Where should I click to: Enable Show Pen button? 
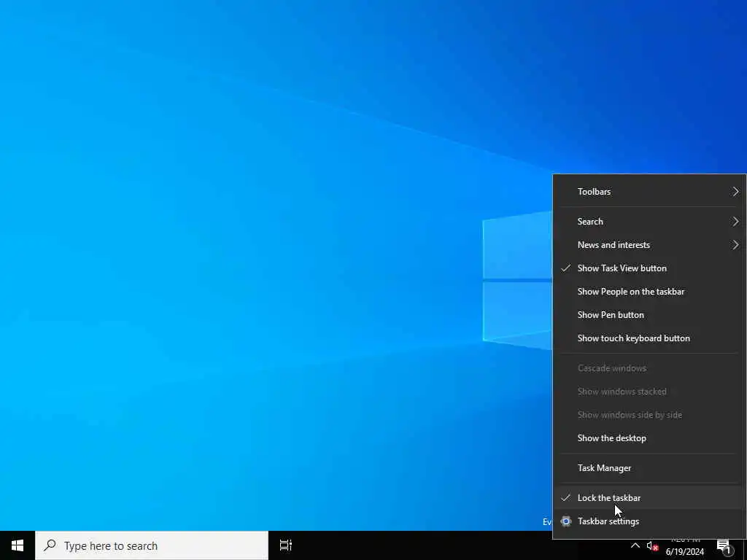pyautogui.click(x=649, y=315)
